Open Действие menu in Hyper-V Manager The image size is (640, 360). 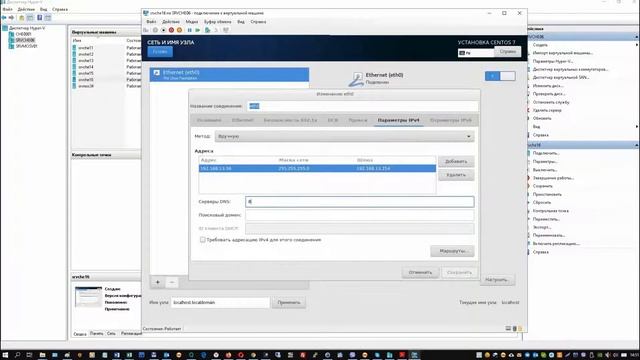coord(26,9)
